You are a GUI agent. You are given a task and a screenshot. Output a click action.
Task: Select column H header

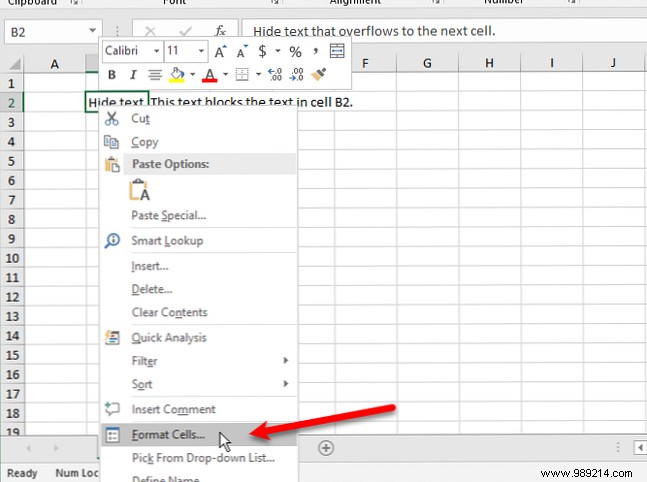coord(489,63)
